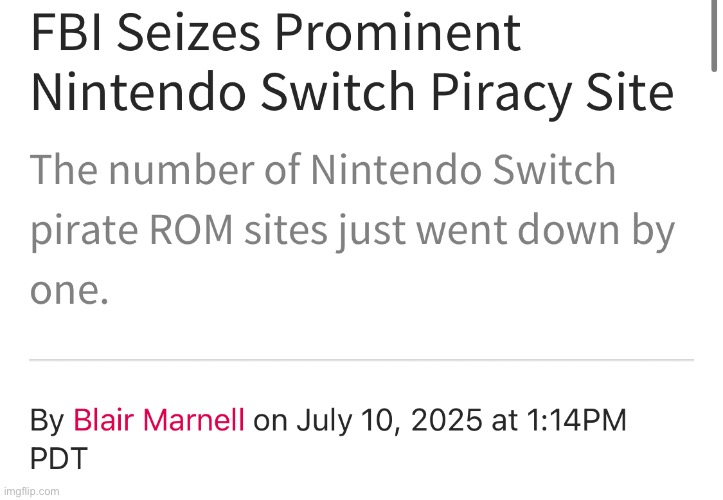Screen dimensions: 723x500
Task: Click the subtitle line "pirate ROM sites just went down by"
Action: [352, 232]
